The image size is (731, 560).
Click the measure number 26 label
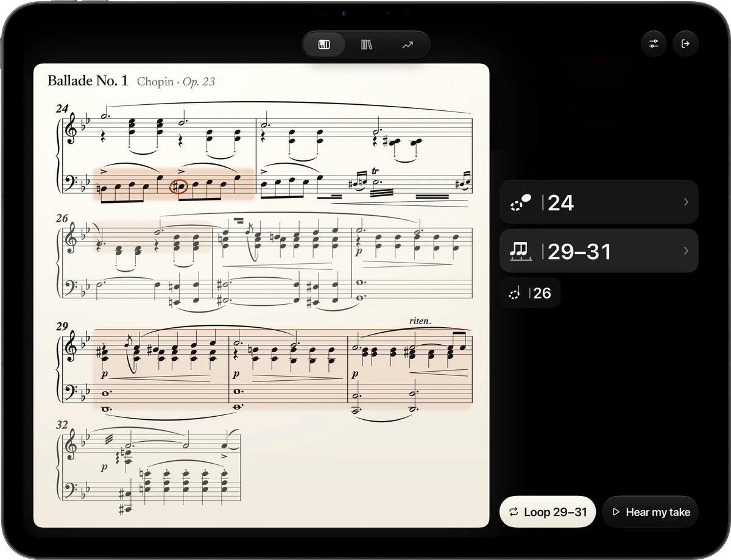pyautogui.click(x=62, y=218)
